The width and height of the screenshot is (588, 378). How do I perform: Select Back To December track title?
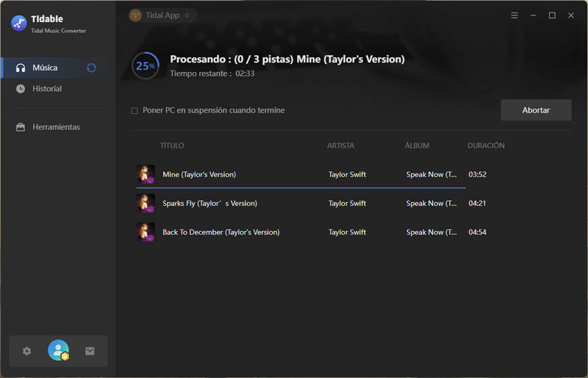point(221,232)
